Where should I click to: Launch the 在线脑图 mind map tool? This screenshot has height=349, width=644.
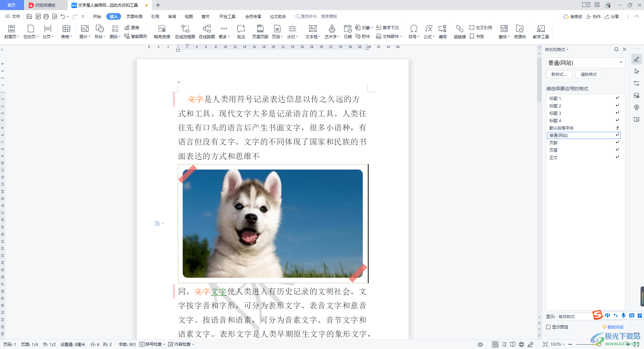tap(207, 32)
